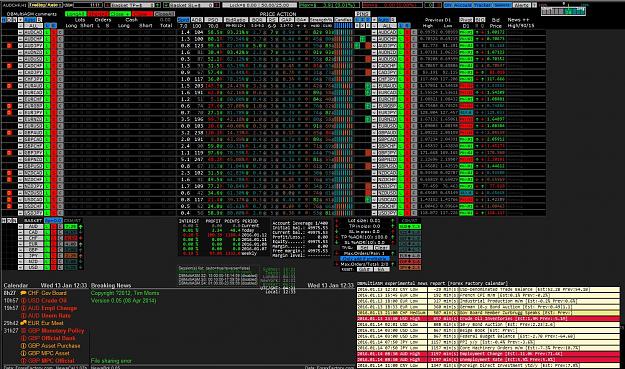
Task: Click the speech bubble icon for CHF Gov Board
Action: (x=24, y=293)
